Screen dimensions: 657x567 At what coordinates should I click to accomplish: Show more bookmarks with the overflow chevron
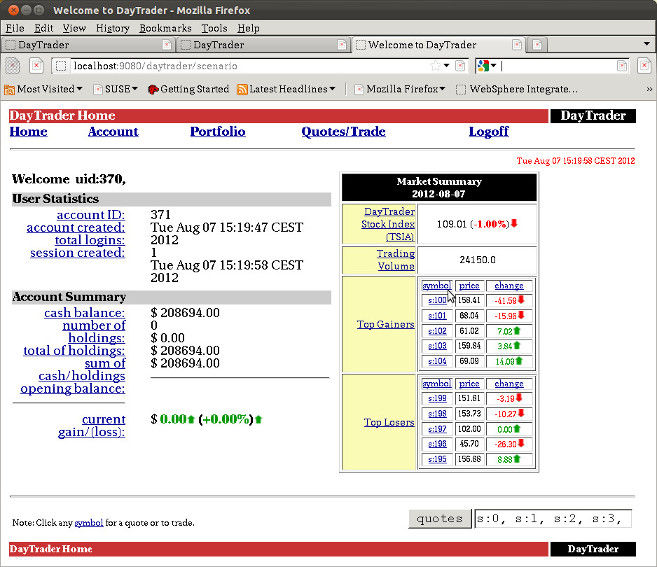(649, 89)
